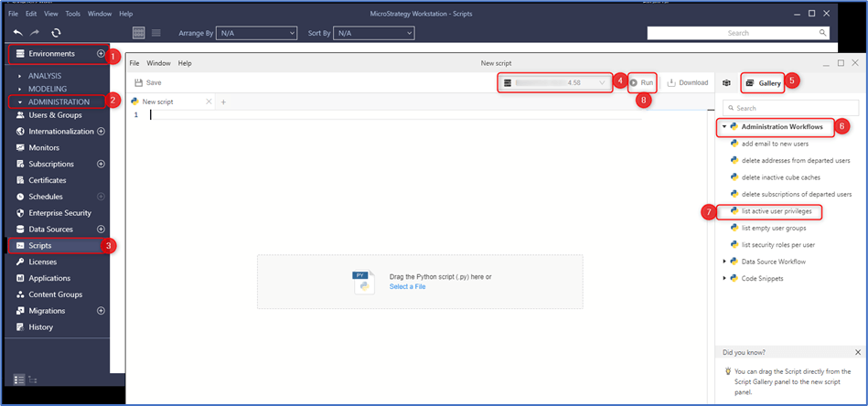
Task: Switch to grid view in Workstation toolbar
Action: click(x=139, y=33)
